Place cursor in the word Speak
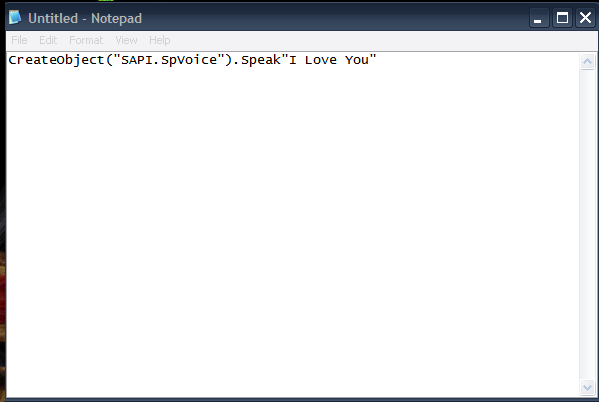Viewport: 599px width, 402px height. [x=261, y=60]
